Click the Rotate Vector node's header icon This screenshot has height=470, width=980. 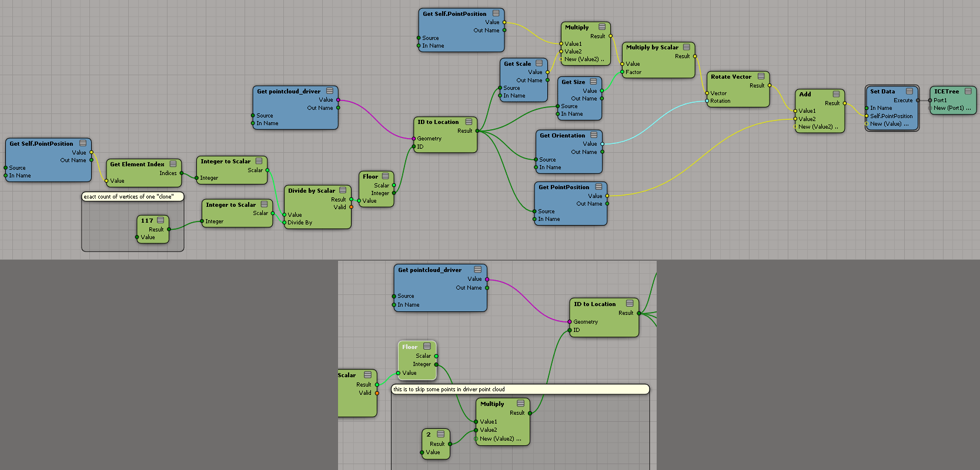(x=761, y=76)
